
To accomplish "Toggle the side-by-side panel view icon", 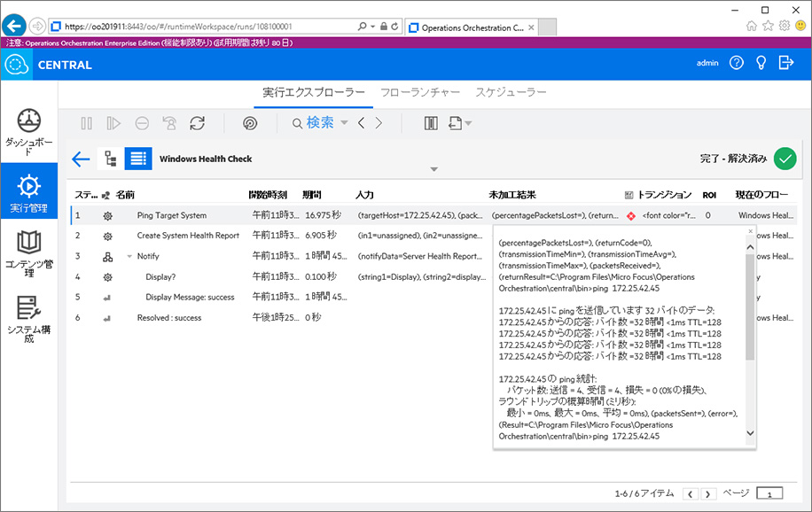I will (x=430, y=123).
